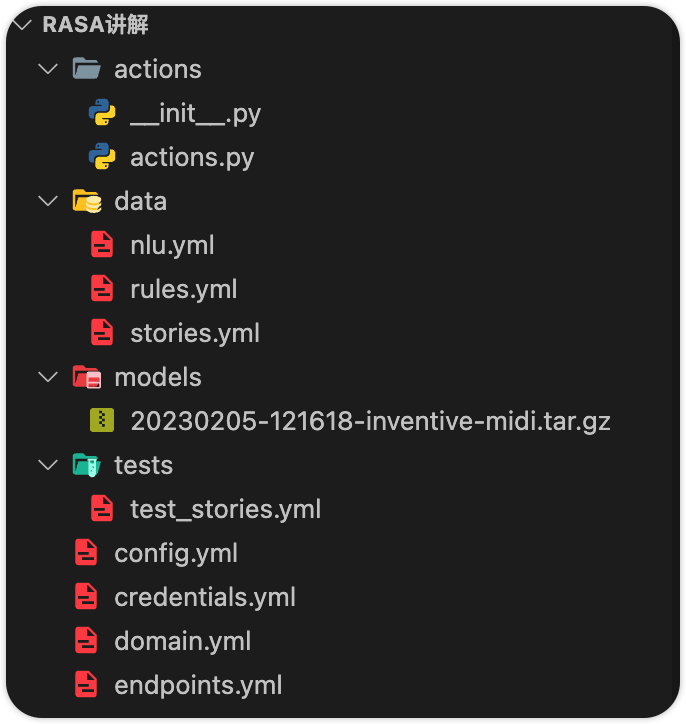Collapse the actions folder chevron
Screen dimensions: 686x724
48,69
